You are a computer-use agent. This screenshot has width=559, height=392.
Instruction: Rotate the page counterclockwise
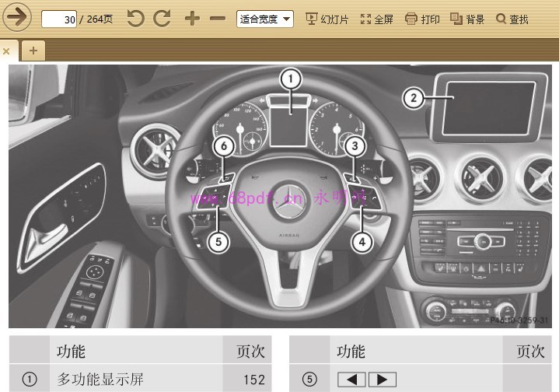pos(135,19)
